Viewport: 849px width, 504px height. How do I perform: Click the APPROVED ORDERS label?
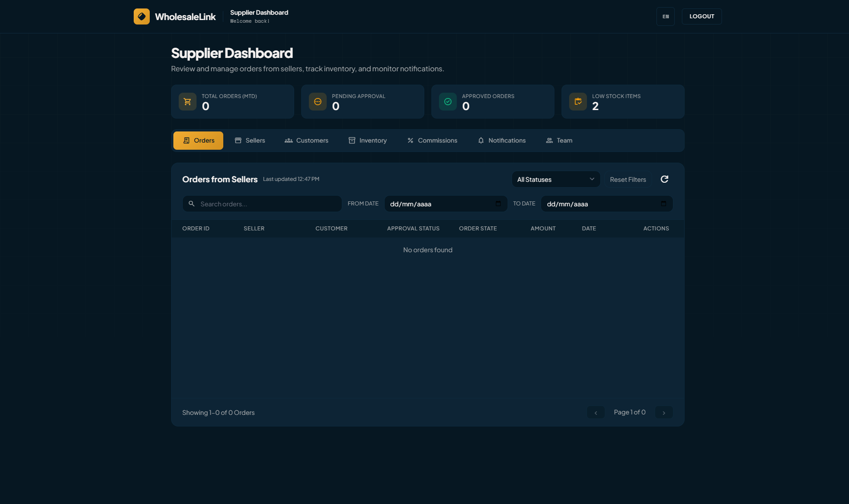tap(488, 96)
